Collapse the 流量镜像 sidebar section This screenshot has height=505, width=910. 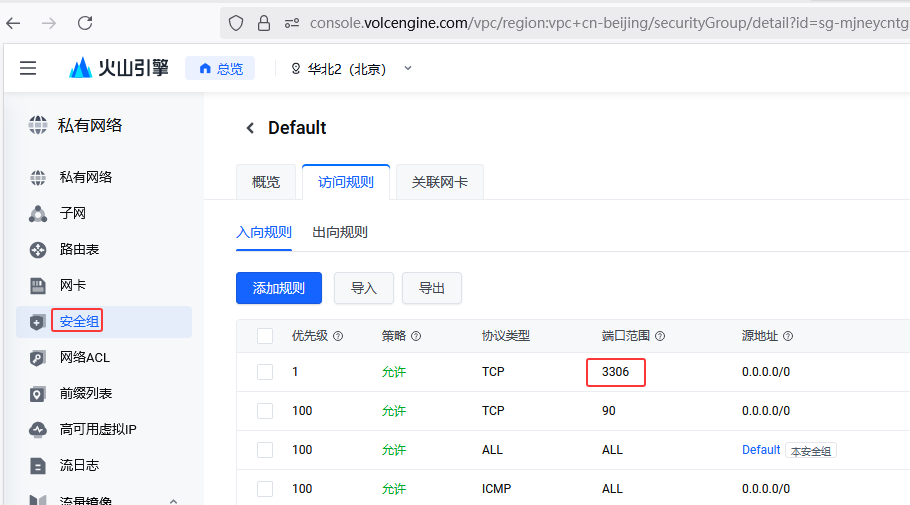[173, 500]
